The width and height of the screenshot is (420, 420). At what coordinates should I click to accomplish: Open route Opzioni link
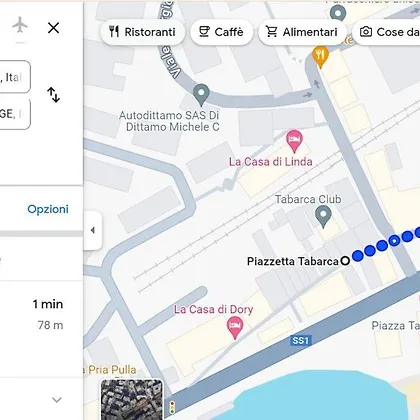(x=48, y=209)
